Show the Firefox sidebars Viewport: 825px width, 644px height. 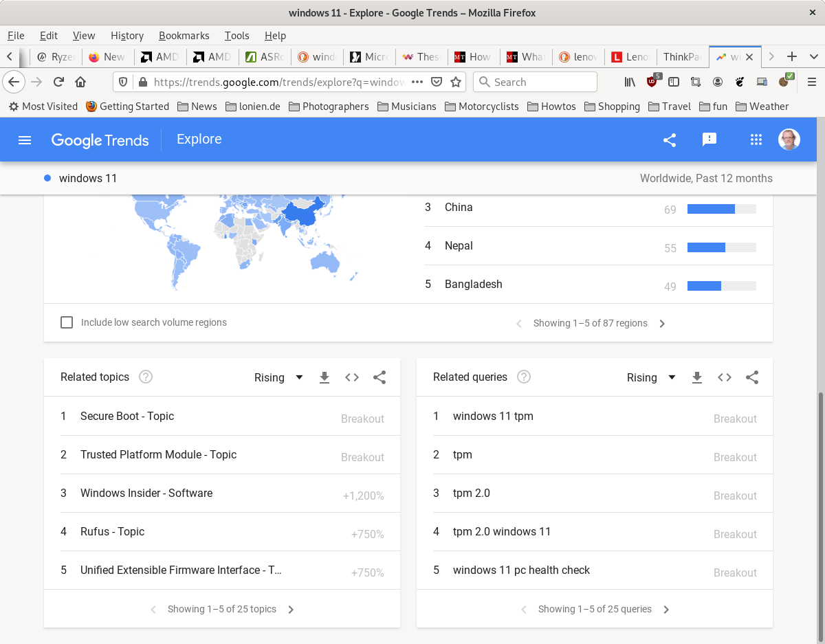pos(674,82)
